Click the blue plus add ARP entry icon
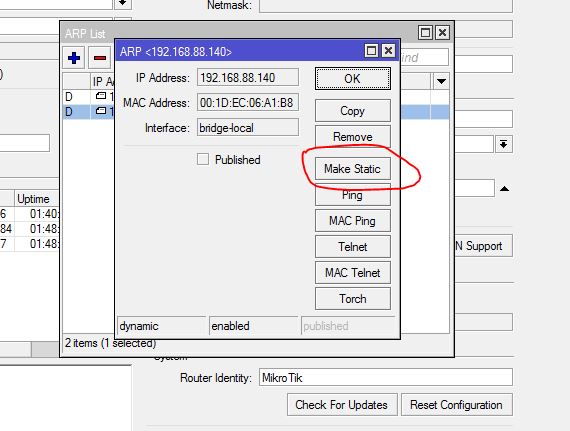The image size is (570, 431). coord(74,58)
